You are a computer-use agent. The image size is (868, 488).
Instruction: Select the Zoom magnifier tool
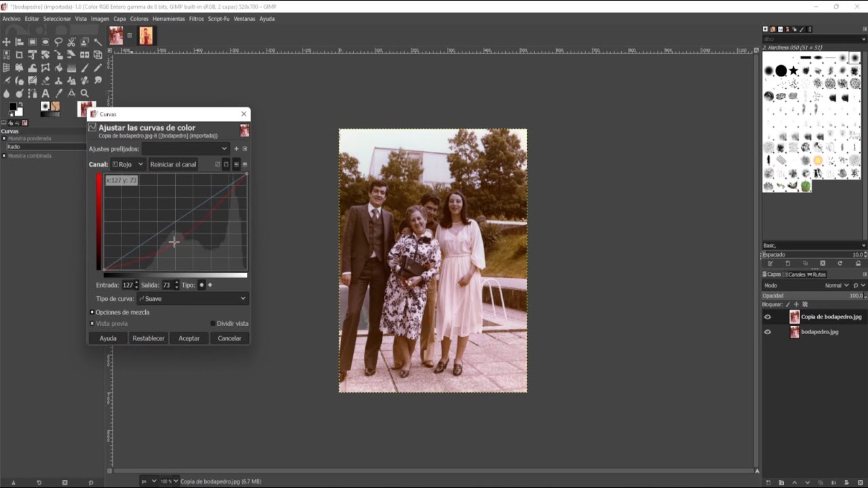click(x=84, y=94)
